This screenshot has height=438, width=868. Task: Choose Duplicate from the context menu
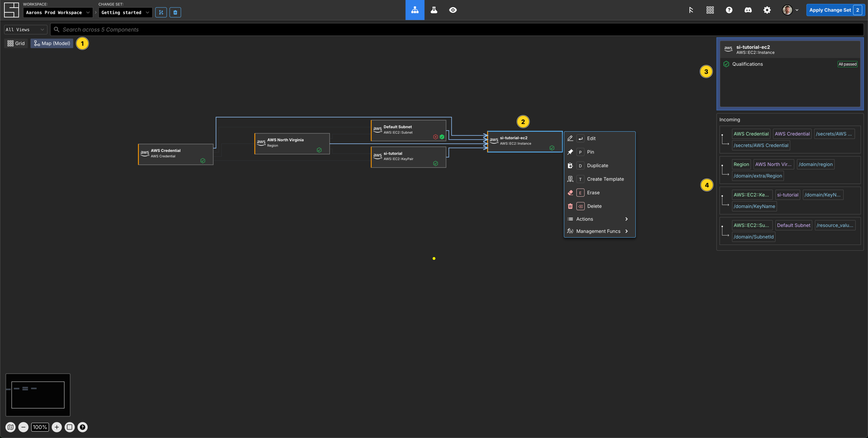[x=599, y=165]
